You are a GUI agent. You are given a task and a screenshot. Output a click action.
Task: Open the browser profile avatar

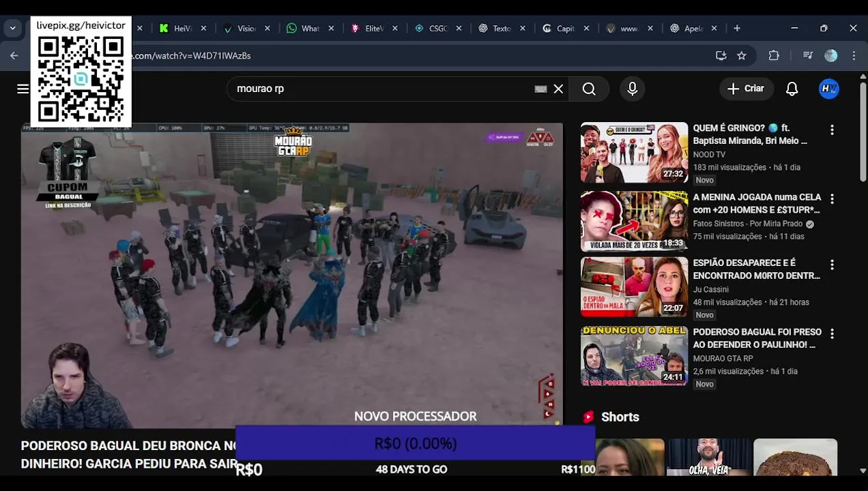[x=830, y=56]
